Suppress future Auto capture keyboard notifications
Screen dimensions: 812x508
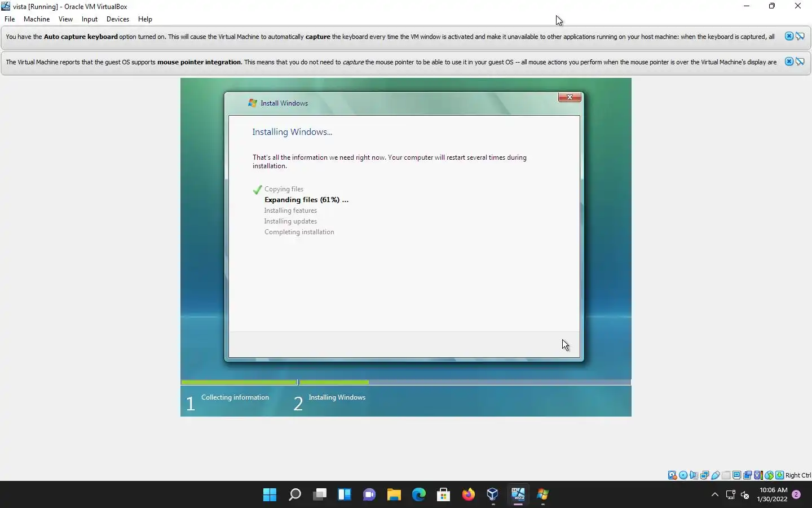click(x=800, y=36)
